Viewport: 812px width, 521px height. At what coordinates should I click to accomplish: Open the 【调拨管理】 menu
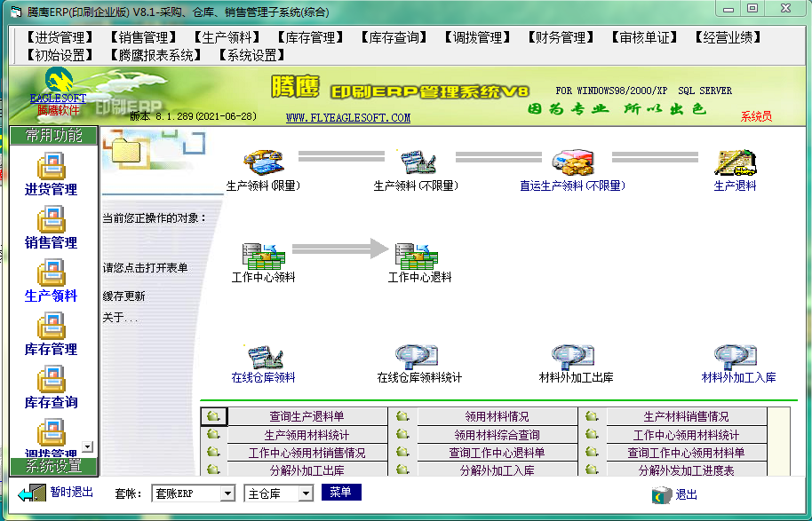point(477,37)
